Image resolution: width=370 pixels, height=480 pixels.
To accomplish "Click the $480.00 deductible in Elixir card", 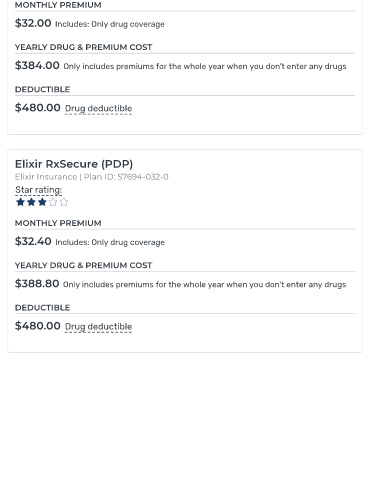I will [38, 326].
